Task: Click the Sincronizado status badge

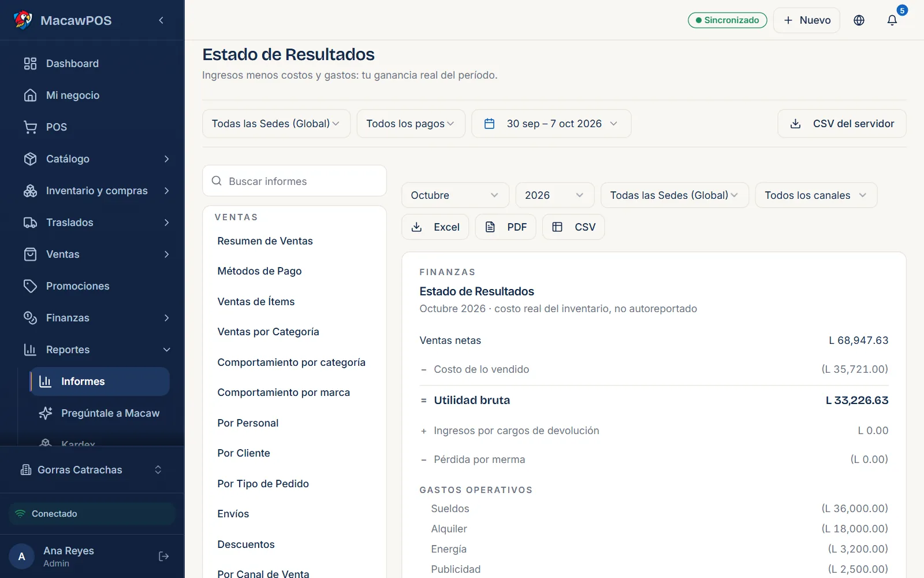Action: (x=728, y=20)
